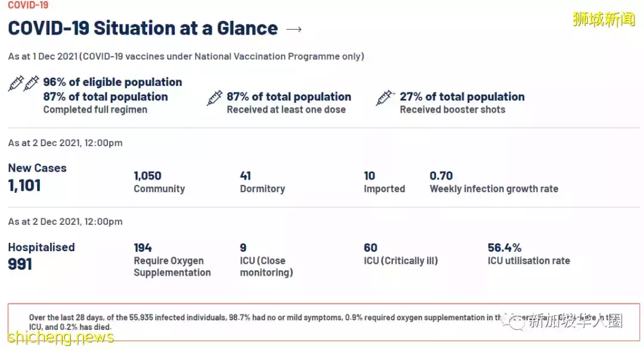Screen dimensions: 644x349
Task: Open the COVID-19 Situation at a Glance heading
Action: pos(143,29)
